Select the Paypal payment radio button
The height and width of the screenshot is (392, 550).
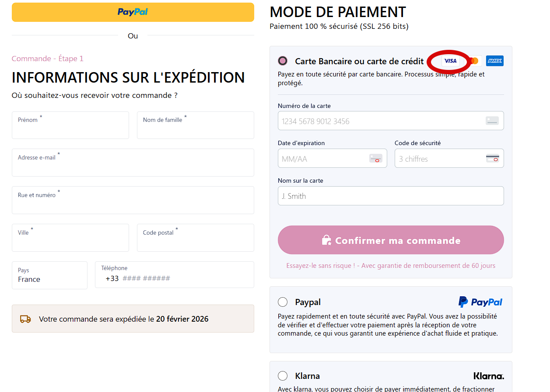pyautogui.click(x=283, y=302)
